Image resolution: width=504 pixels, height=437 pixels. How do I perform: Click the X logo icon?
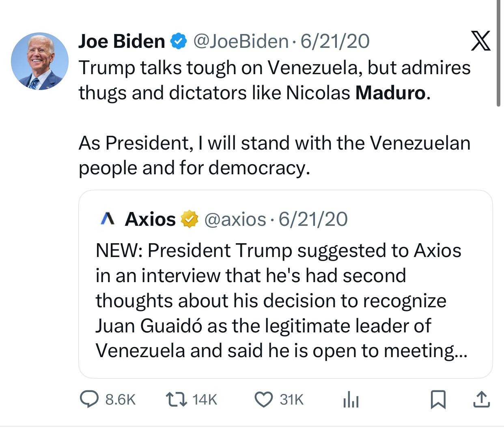[x=480, y=41]
